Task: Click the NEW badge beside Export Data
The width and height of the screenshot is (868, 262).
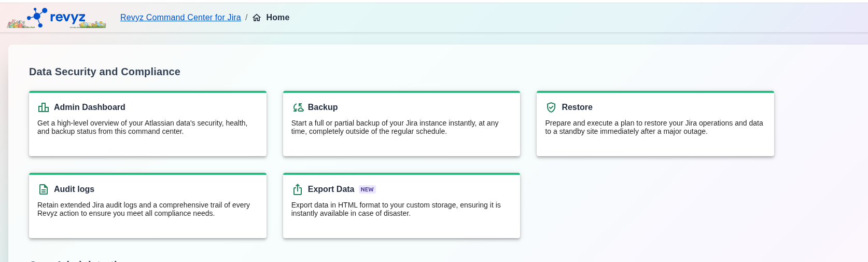Action: [x=367, y=190]
